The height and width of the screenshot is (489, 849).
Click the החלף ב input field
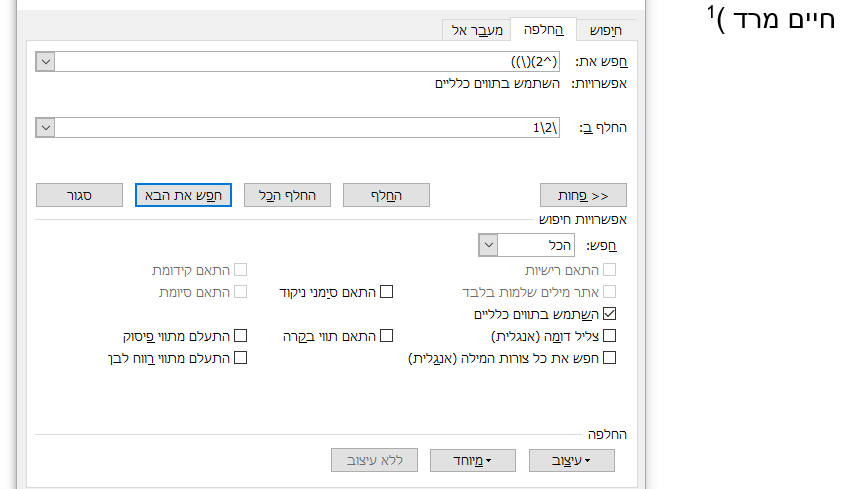pos(308,128)
